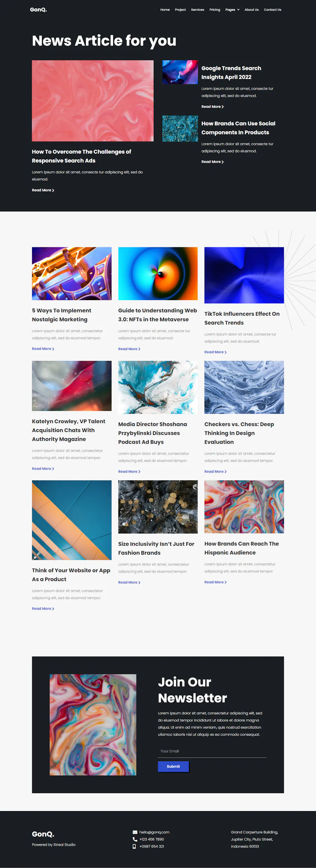Viewport: 316px width, 868px height.
Task: Go to the Services menu item
Action: [197, 10]
